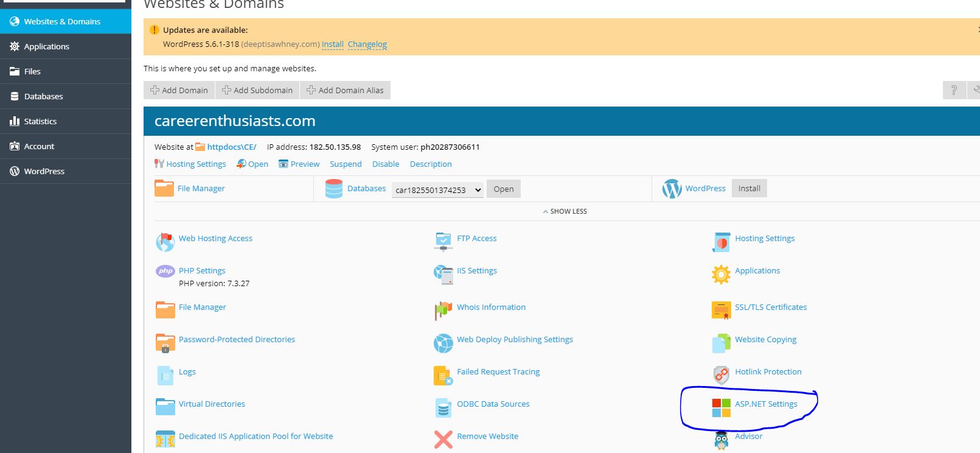
Task: Click the SSL/TLS Certificates icon
Action: 721,310
